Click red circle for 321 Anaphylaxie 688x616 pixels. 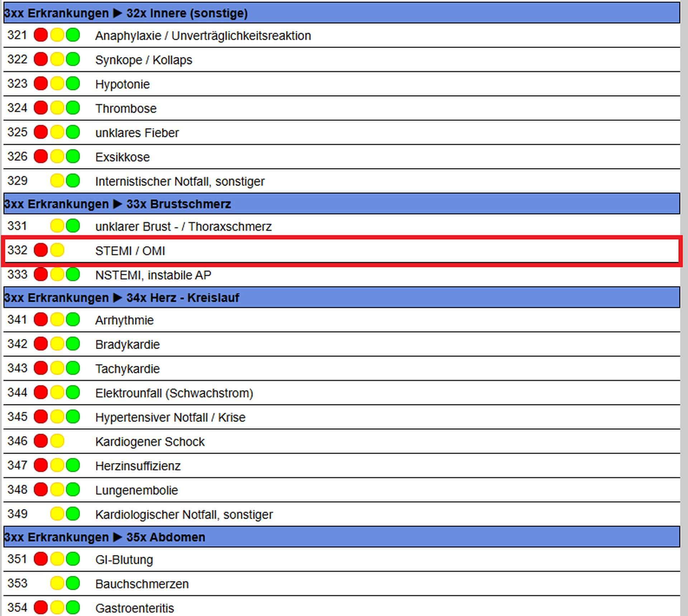(40, 35)
